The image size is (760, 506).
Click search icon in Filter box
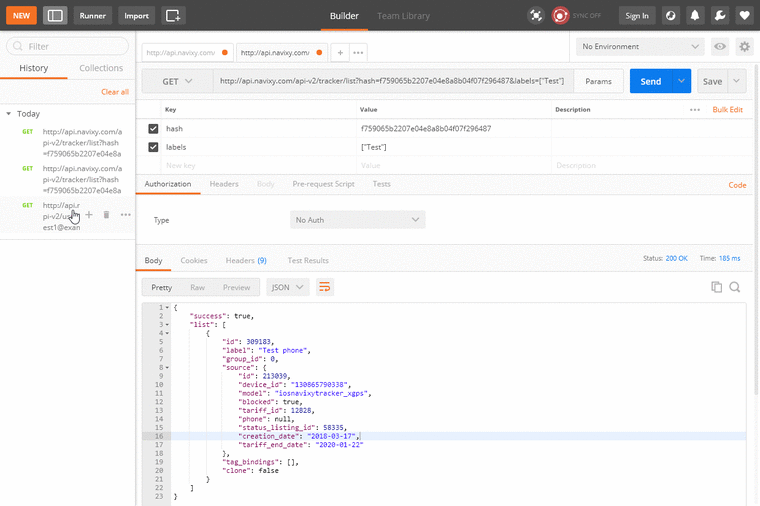[x=18, y=47]
